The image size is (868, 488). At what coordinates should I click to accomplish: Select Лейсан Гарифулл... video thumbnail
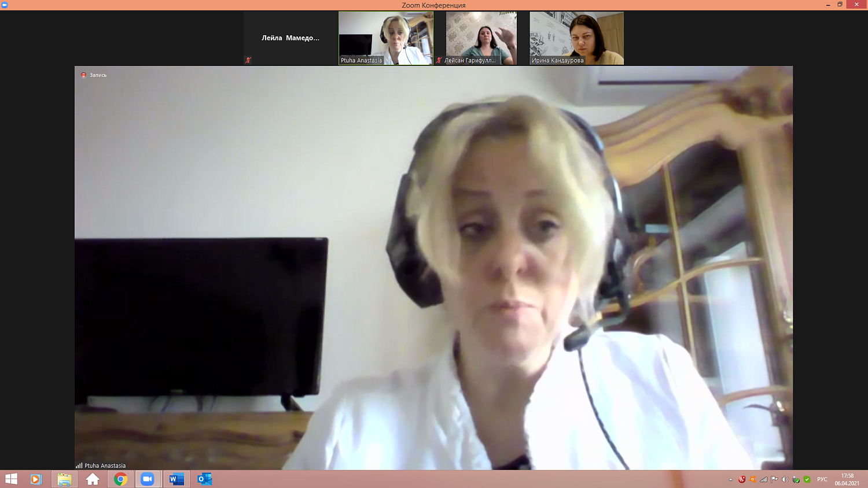481,38
